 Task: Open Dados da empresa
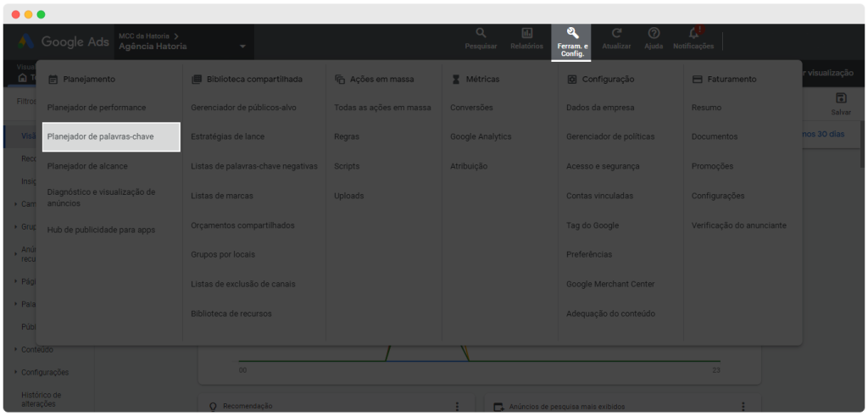[x=601, y=108]
